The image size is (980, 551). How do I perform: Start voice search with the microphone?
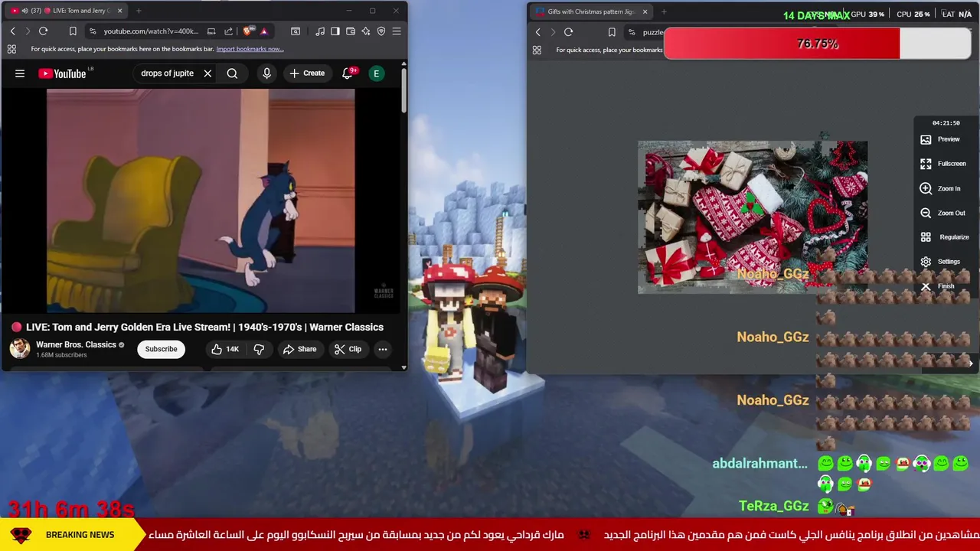pos(266,73)
